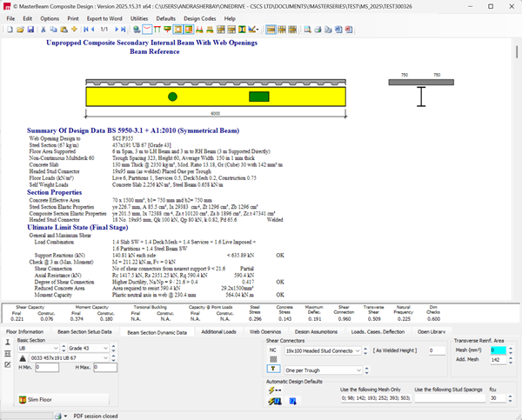
Task: Open the Help menu
Action: pyautogui.click(x=230, y=18)
